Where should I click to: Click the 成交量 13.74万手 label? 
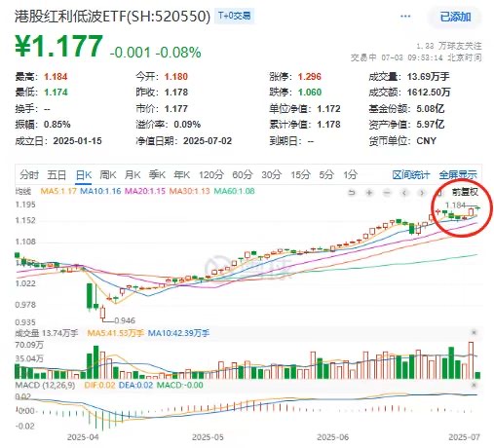[x=47, y=333]
